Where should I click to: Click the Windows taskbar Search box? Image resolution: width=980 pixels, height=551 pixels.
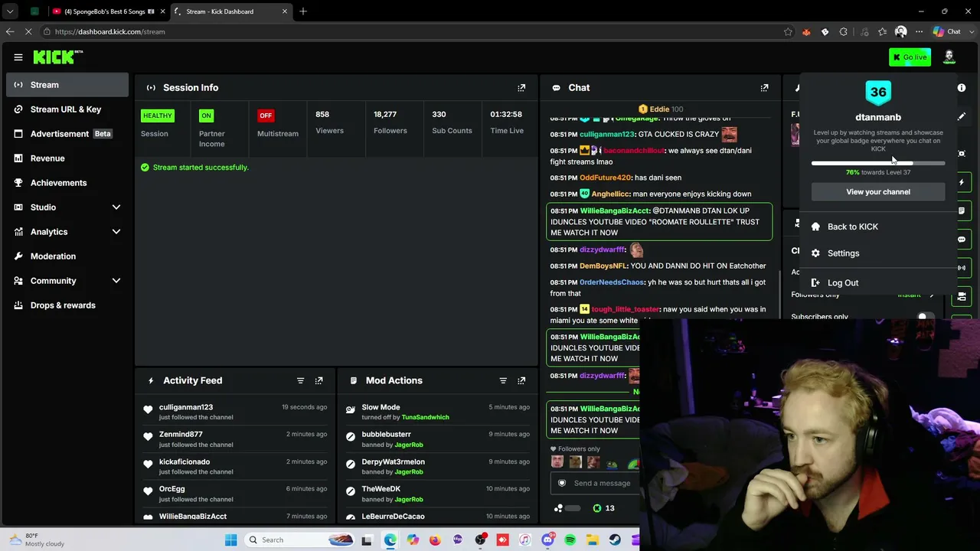(x=299, y=540)
